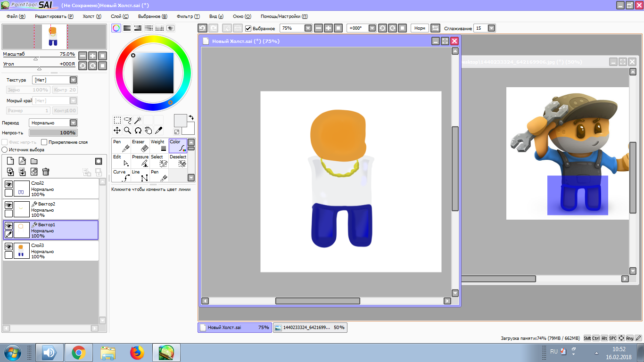The image size is (644, 362).
Task: Select the Вектор2 layer
Action: coord(51,209)
